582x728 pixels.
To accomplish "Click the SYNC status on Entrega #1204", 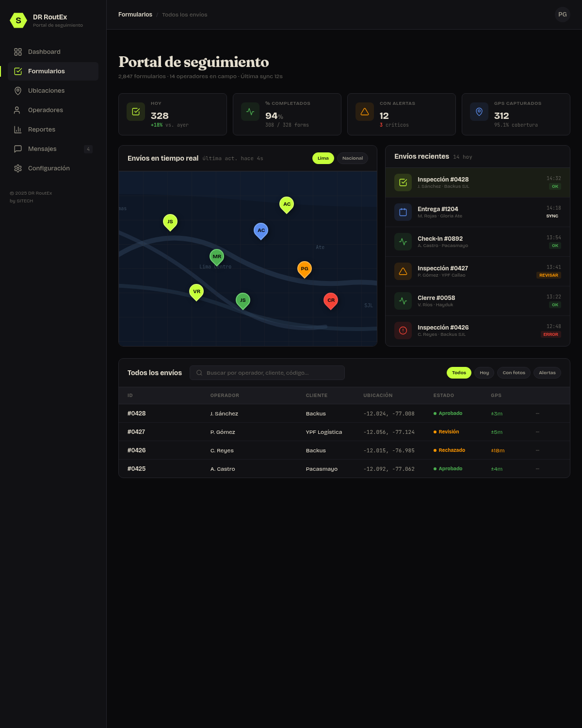I will (552, 216).
